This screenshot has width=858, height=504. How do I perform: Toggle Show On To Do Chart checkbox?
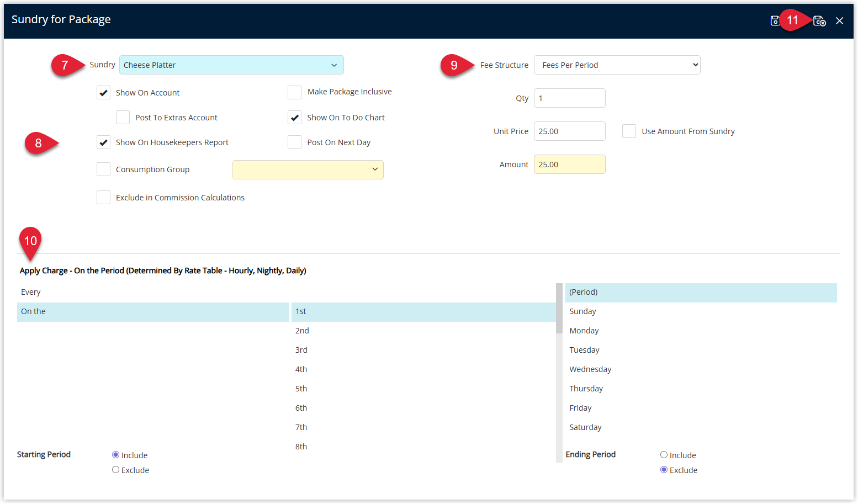(294, 118)
